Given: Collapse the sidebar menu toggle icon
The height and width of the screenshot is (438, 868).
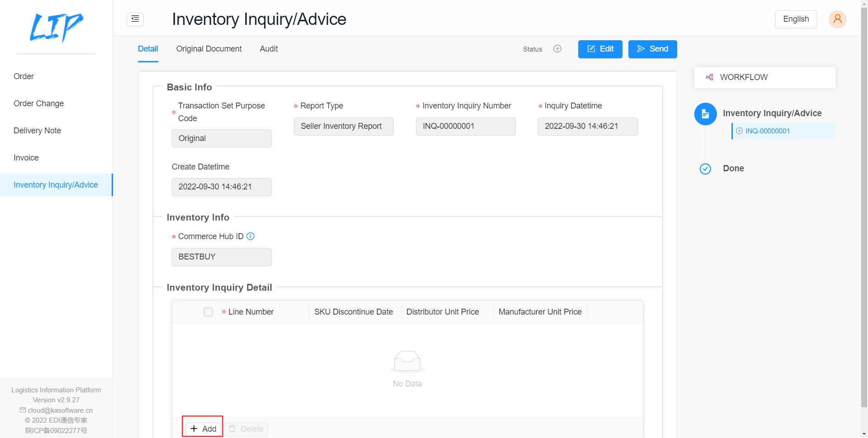Looking at the screenshot, I should 135,19.
